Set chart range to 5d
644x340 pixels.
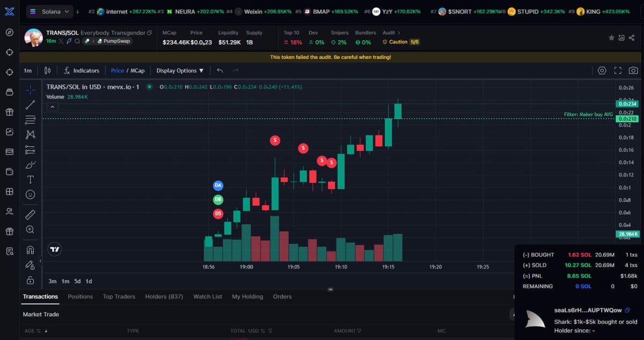pos(77,281)
